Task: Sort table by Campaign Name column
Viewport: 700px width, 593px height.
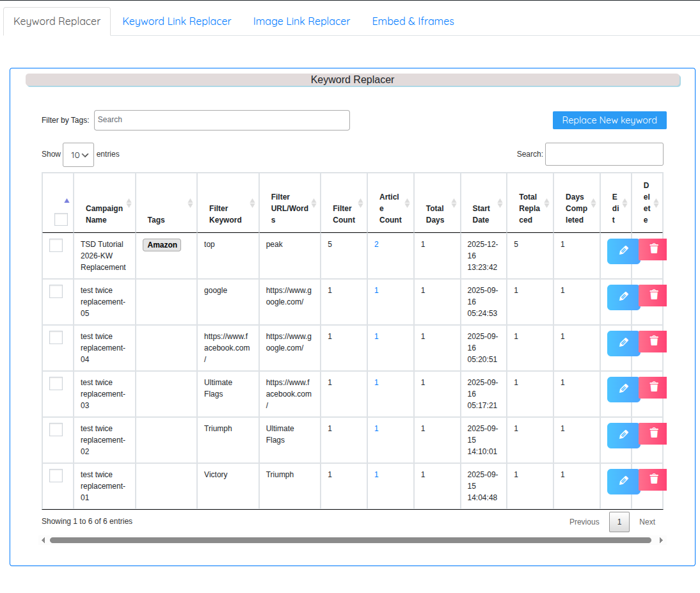Action: tap(104, 214)
